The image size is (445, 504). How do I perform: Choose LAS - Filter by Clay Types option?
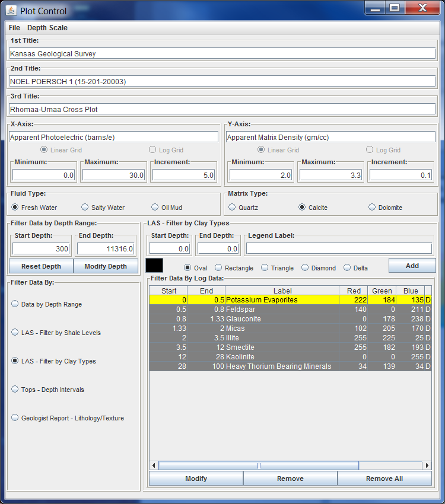[53, 361]
